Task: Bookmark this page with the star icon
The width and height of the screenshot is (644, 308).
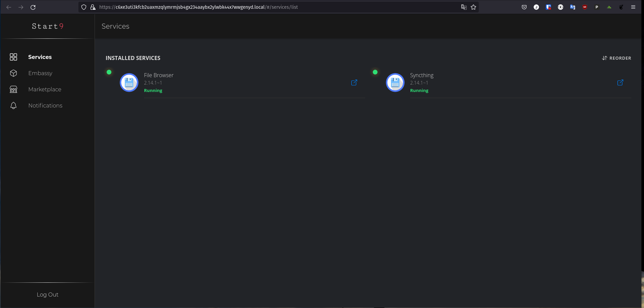Action: click(473, 7)
